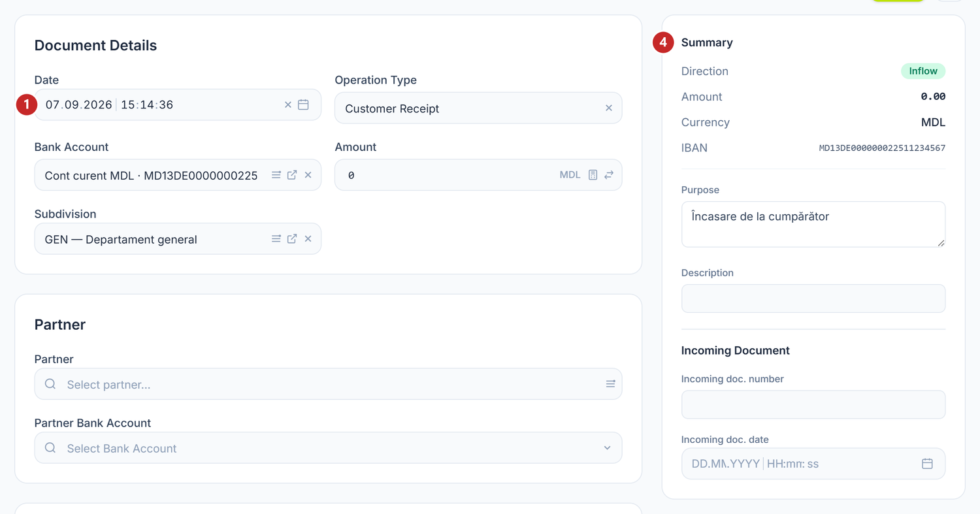Open Partner selection list icon
The height and width of the screenshot is (514, 980).
[610, 384]
